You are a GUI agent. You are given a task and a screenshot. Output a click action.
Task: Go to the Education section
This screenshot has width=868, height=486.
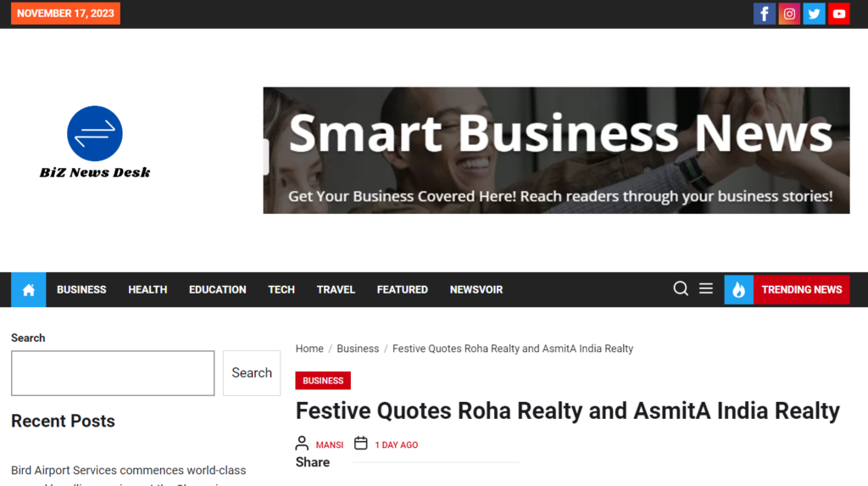click(x=217, y=290)
